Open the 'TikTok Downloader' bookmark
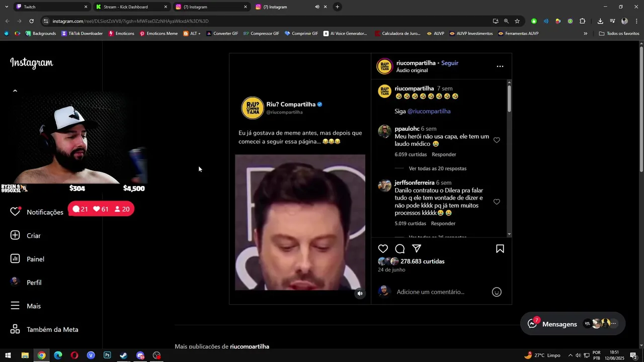The image size is (644, 362). click(82, 34)
